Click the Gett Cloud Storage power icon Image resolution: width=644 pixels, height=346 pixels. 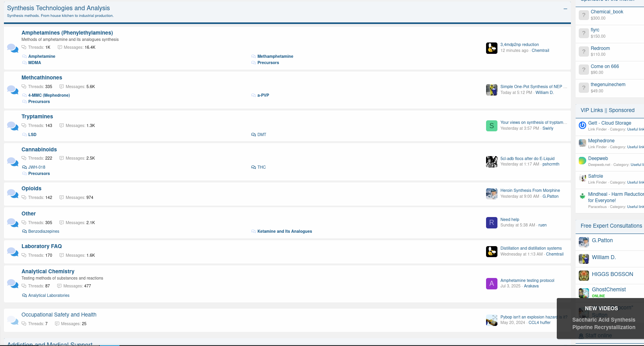582,125
